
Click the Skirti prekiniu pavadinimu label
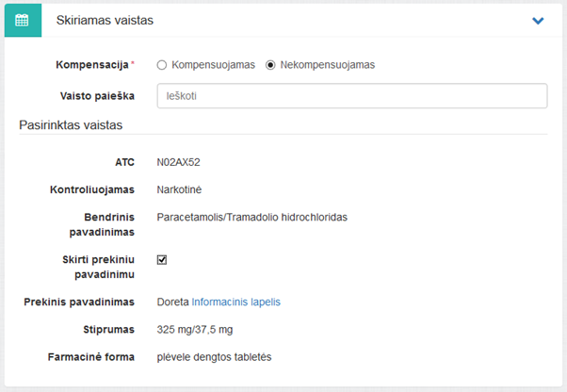97,267
